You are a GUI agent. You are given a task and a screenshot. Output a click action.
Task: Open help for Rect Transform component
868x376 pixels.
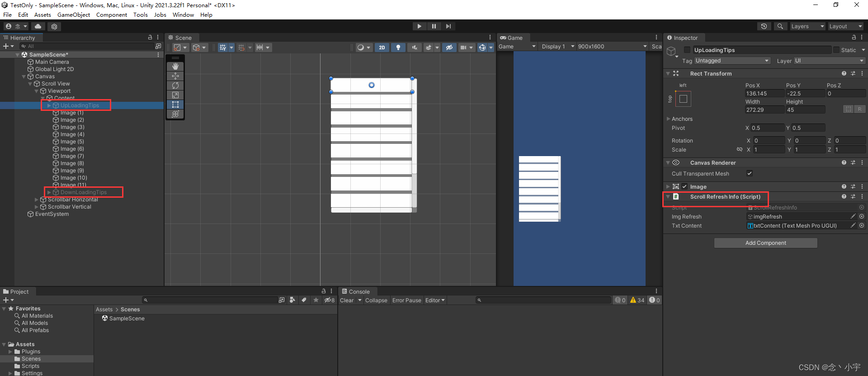844,73
